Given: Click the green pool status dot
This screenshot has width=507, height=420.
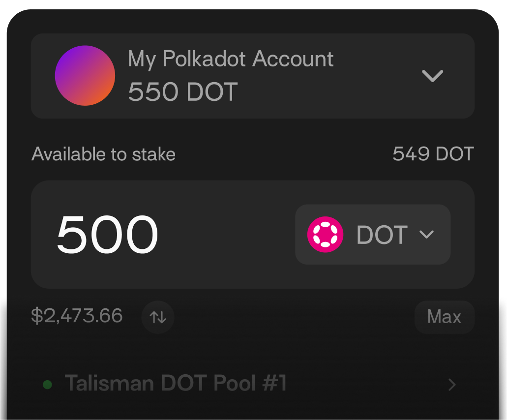Looking at the screenshot, I should pyautogui.click(x=47, y=385).
